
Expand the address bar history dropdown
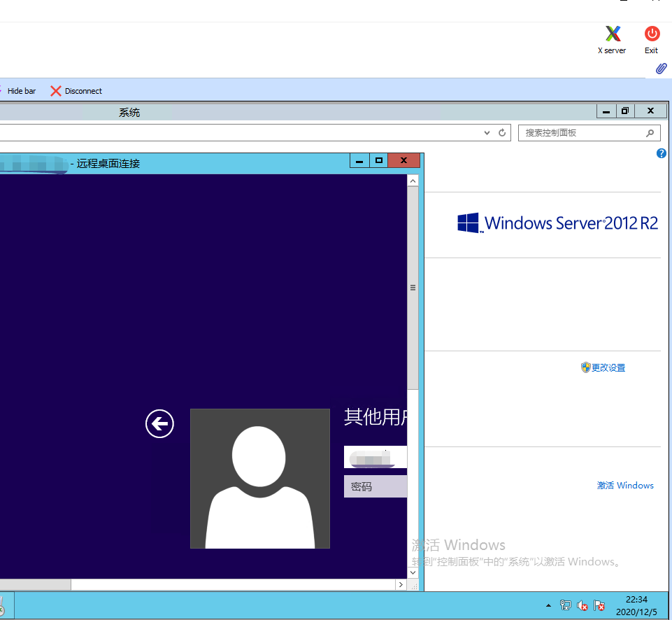(487, 133)
